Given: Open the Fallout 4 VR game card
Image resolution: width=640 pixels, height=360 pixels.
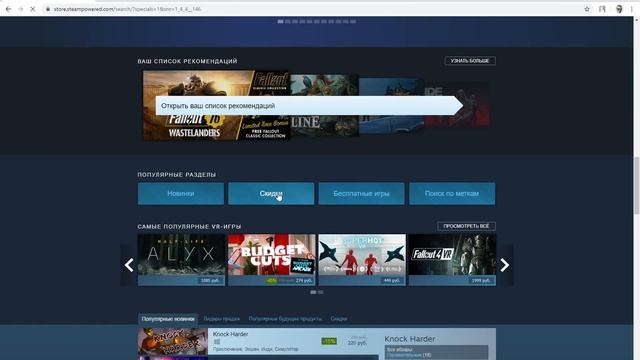Looking at the screenshot, I should (453, 260).
